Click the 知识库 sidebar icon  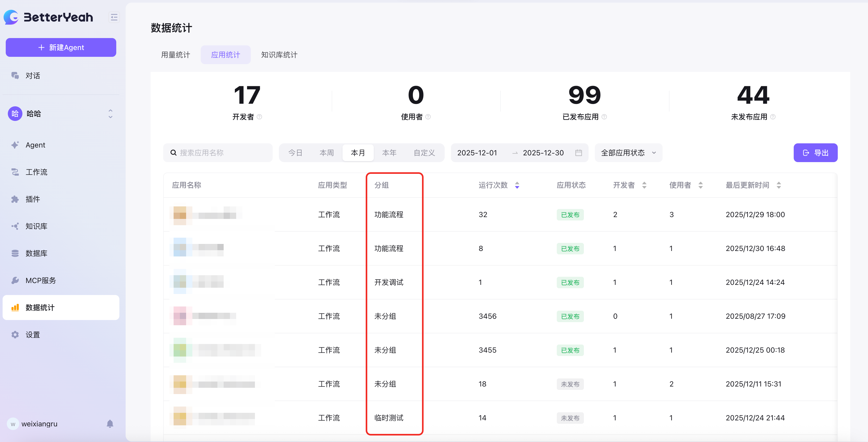pyautogui.click(x=15, y=226)
